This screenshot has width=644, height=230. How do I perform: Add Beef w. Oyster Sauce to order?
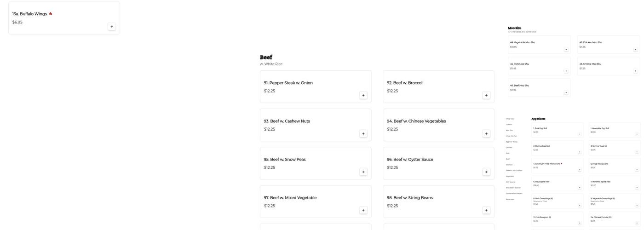[486, 172]
